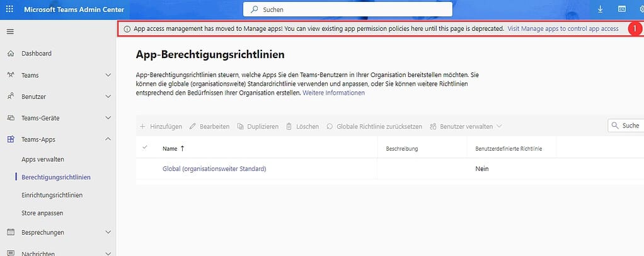Click the Bearbeiten toolbar label

click(x=215, y=127)
